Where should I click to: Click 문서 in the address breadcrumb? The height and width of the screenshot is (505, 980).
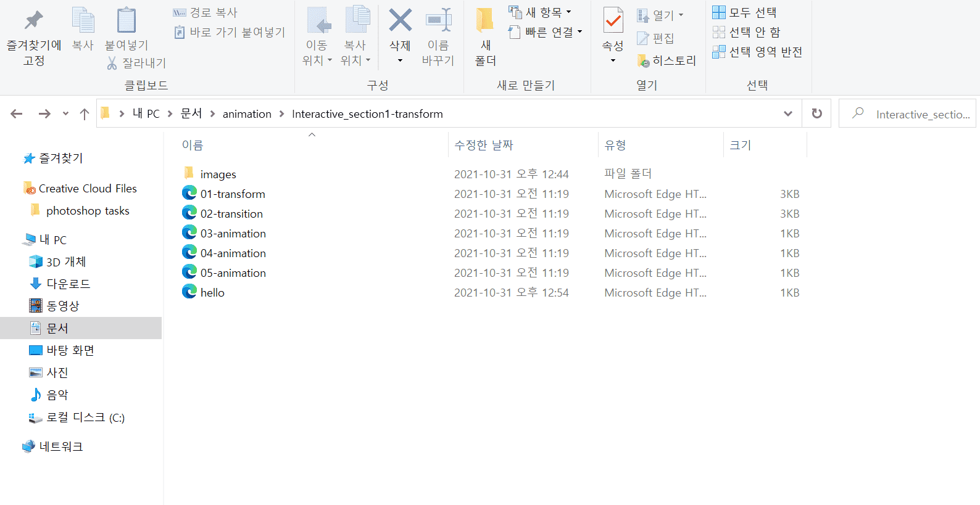[x=191, y=113]
